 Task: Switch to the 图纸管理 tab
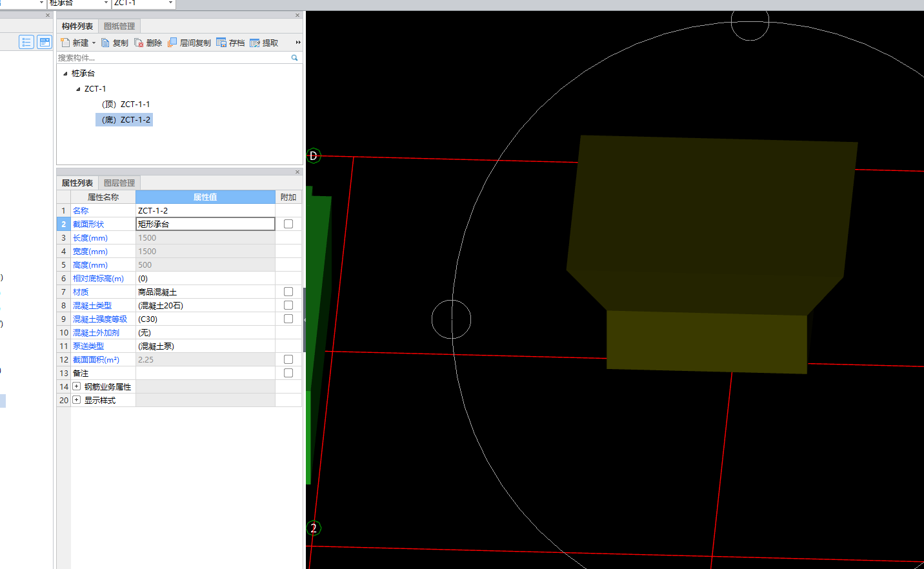(x=119, y=26)
